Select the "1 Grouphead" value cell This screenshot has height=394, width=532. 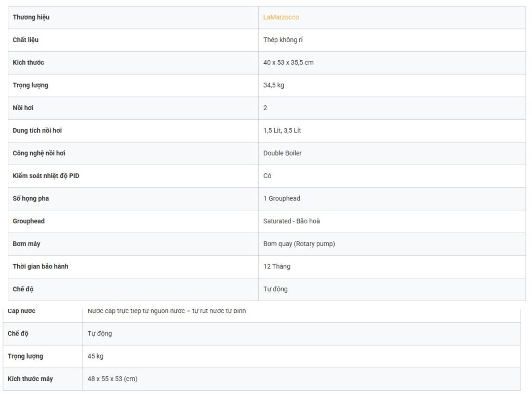pos(282,198)
